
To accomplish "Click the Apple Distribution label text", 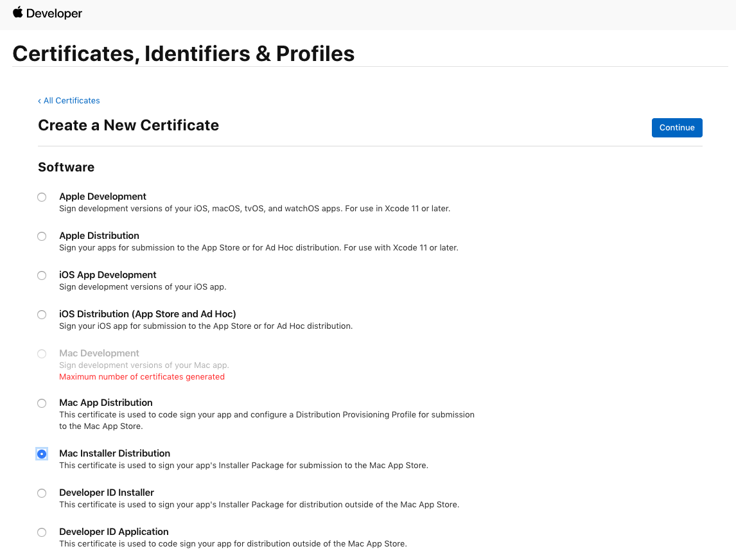I will 99,236.
